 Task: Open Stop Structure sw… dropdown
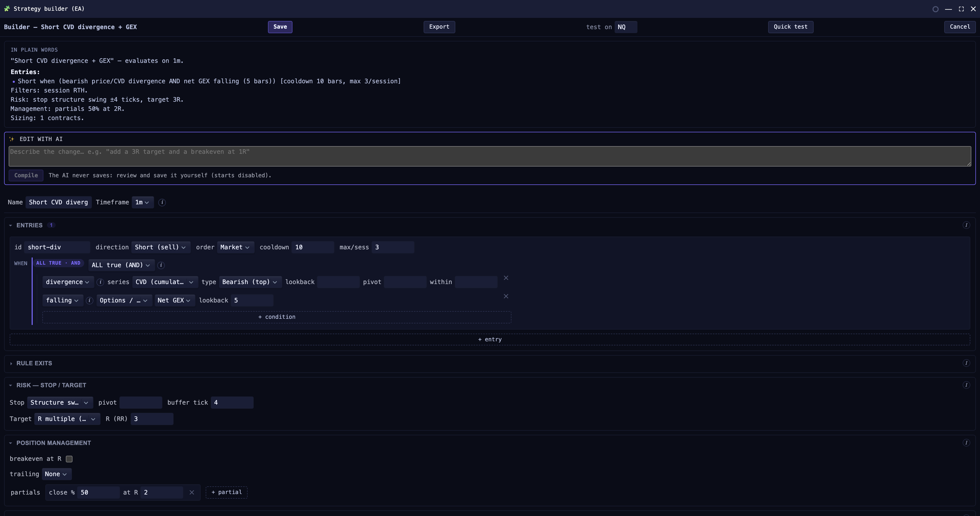(x=60, y=403)
